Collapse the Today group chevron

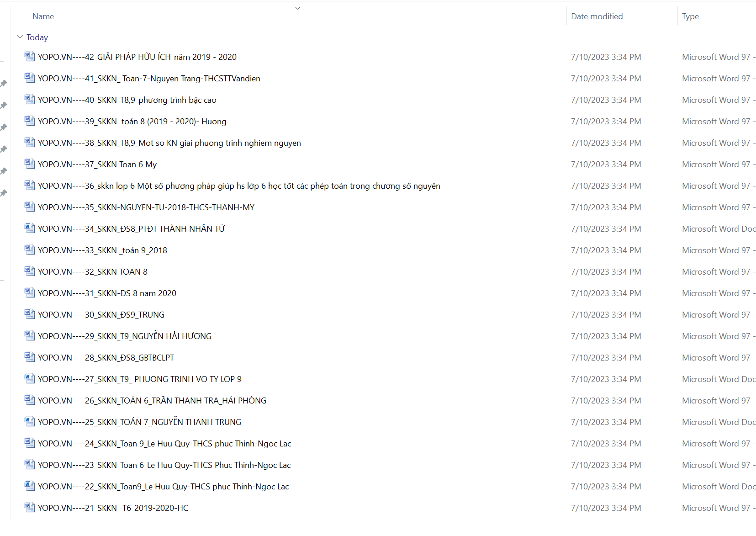coord(20,37)
